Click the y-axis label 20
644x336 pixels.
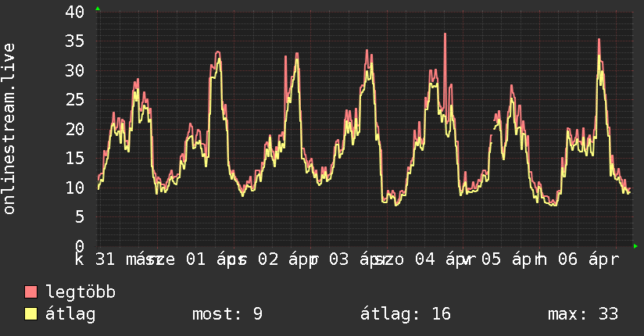[x=75, y=129]
